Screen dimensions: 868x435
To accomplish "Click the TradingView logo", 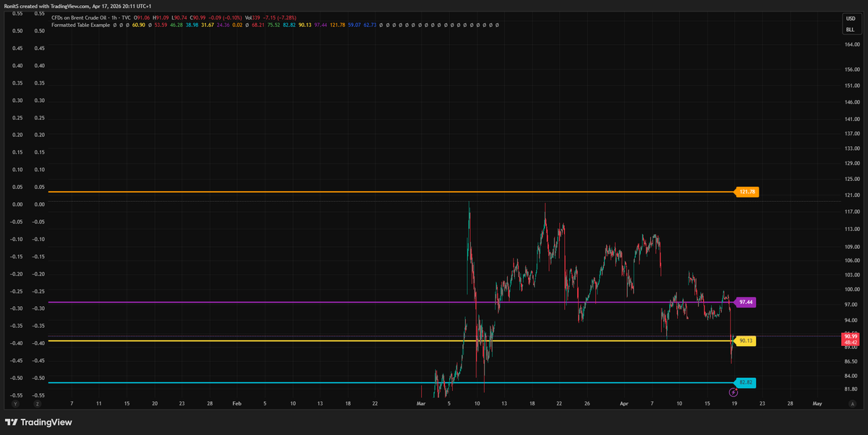I will (40, 423).
